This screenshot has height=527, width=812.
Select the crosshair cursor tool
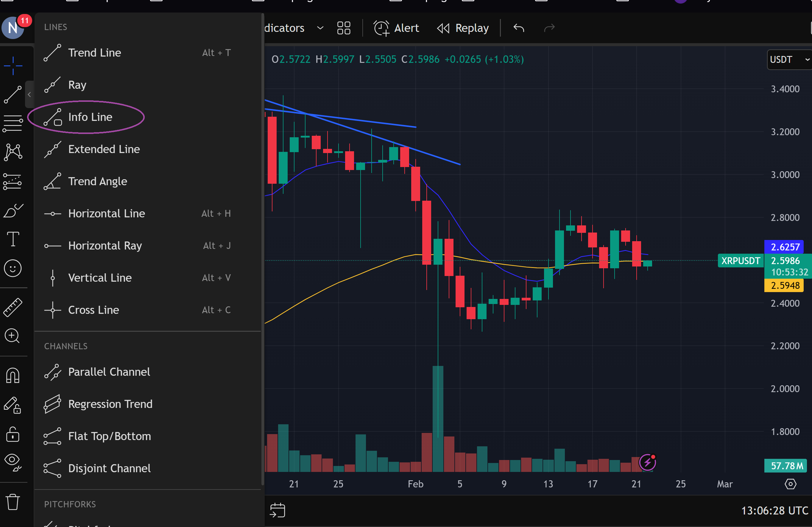tap(13, 65)
